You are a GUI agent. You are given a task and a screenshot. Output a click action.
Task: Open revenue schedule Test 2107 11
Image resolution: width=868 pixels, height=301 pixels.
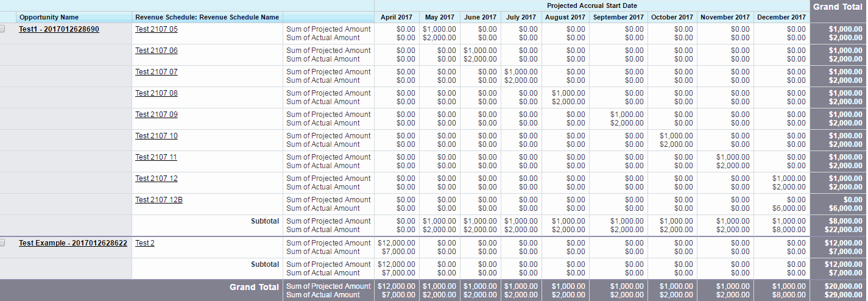156,157
